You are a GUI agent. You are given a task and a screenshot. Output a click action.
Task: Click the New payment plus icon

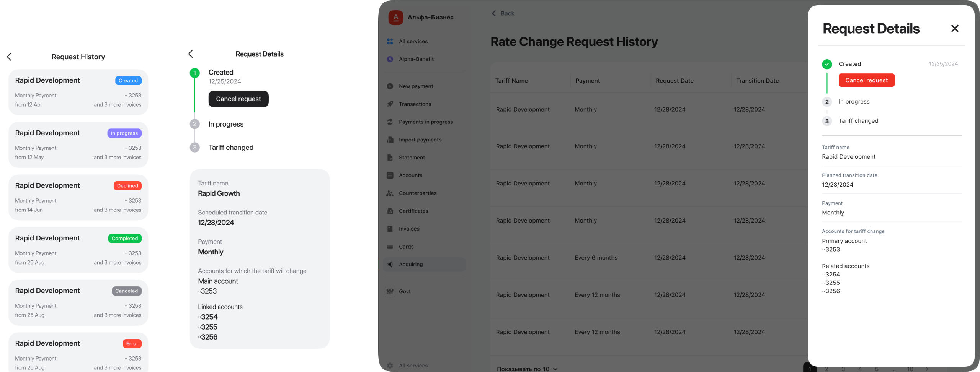(x=390, y=86)
